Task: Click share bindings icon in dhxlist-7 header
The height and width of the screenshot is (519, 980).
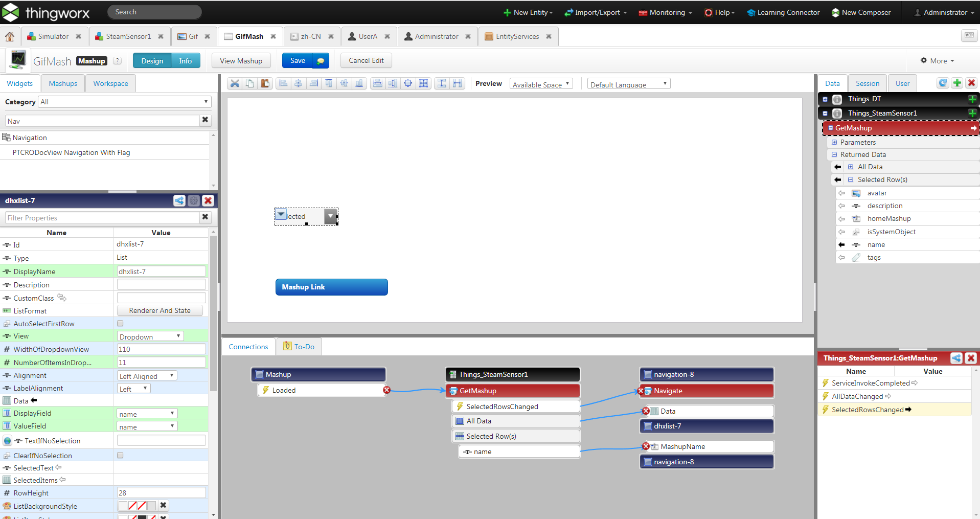Action: click(179, 200)
